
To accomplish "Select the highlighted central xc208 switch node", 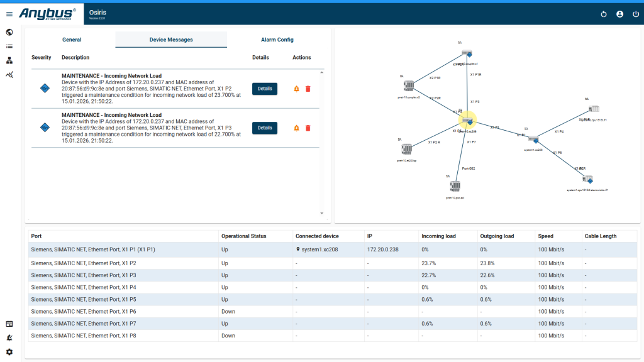I will click(x=467, y=121).
